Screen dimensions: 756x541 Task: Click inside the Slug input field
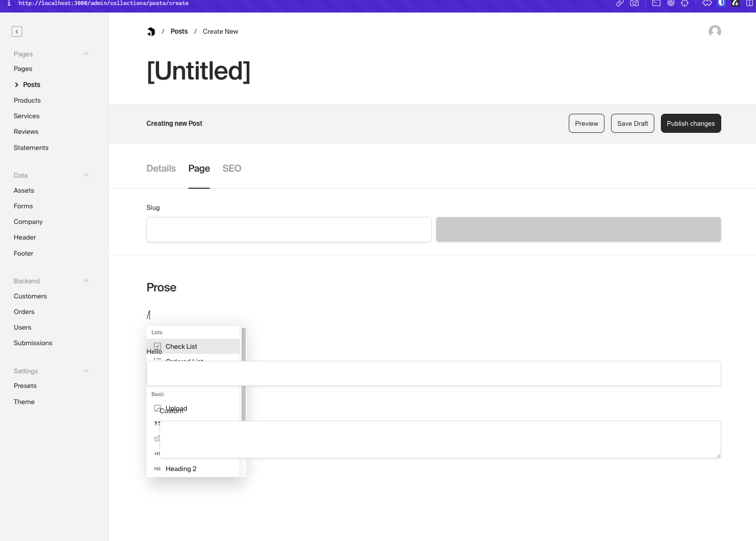pos(288,229)
